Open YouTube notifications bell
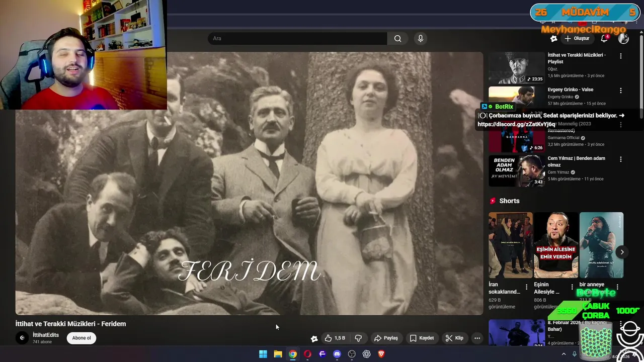The height and width of the screenshot is (362, 644). tap(604, 38)
